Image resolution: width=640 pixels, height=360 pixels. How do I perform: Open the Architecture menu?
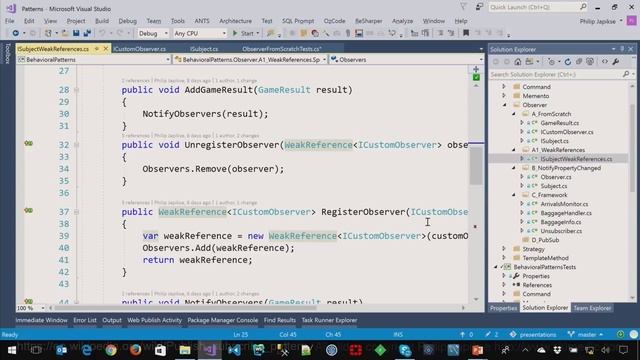tap(236, 21)
